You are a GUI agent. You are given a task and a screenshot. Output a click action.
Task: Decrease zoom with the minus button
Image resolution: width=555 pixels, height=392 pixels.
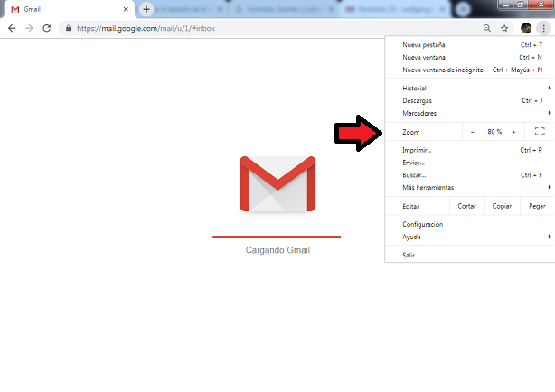473,132
